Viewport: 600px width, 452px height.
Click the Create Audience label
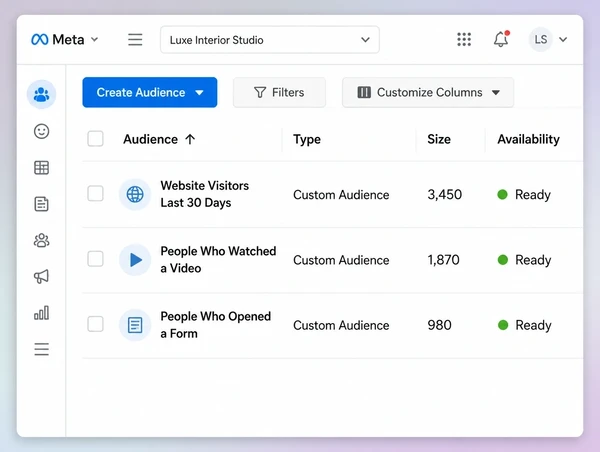pos(141,92)
